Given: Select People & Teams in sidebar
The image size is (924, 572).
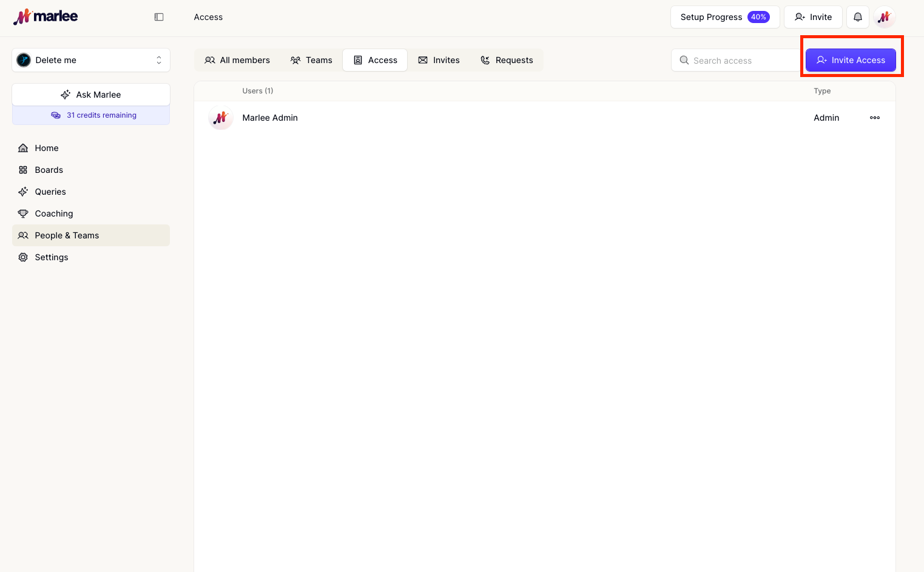Looking at the screenshot, I should [91, 235].
